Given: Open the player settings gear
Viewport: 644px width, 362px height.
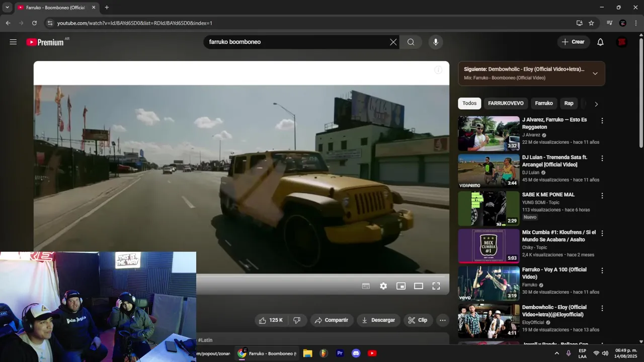Looking at the screenshot, I should pyautogui.click(x=383, y=286).
